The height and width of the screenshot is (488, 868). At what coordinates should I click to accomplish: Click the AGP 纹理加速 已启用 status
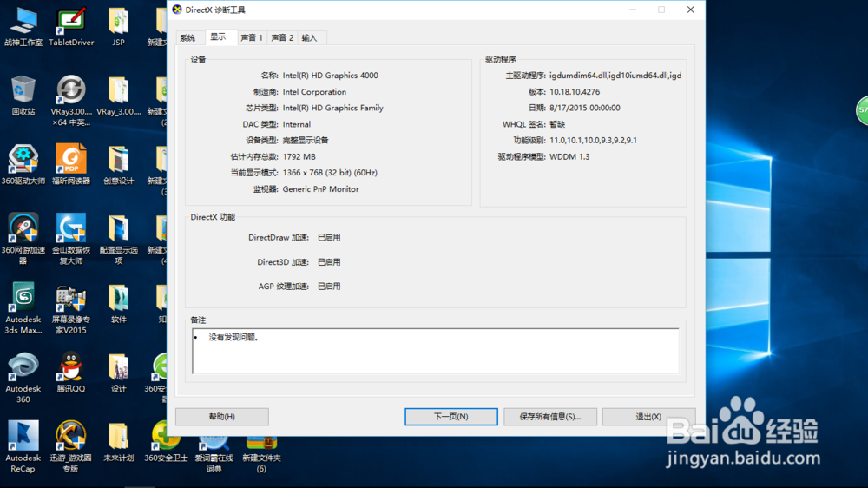[329, 287]
